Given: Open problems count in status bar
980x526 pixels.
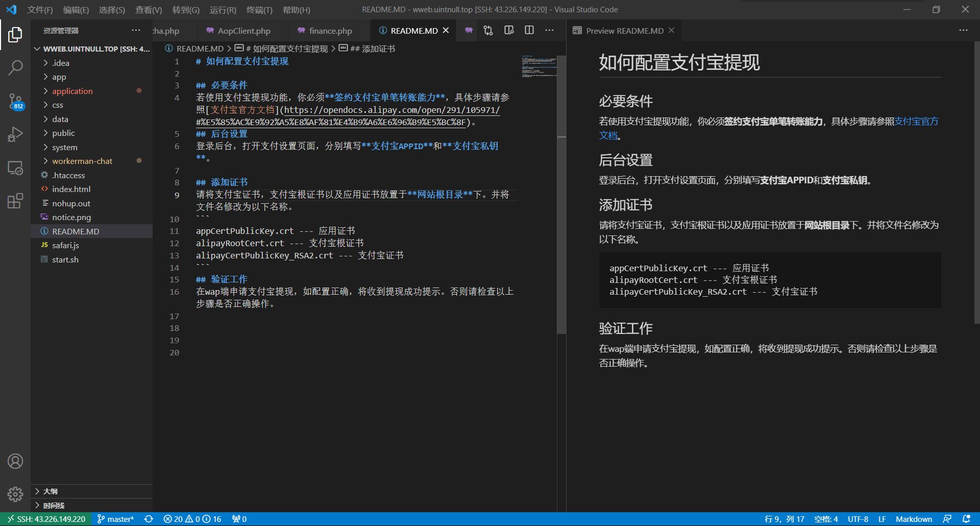Looking at the screenshot, I should 192,519.
